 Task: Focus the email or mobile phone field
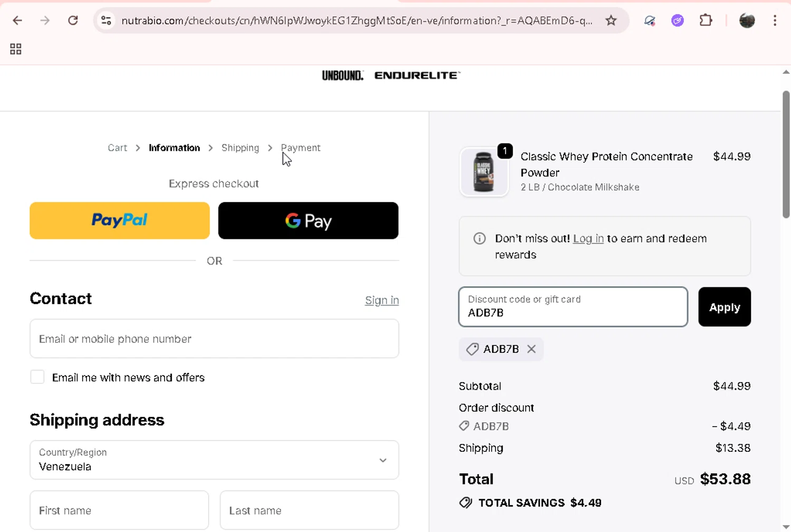click(214, 338)
